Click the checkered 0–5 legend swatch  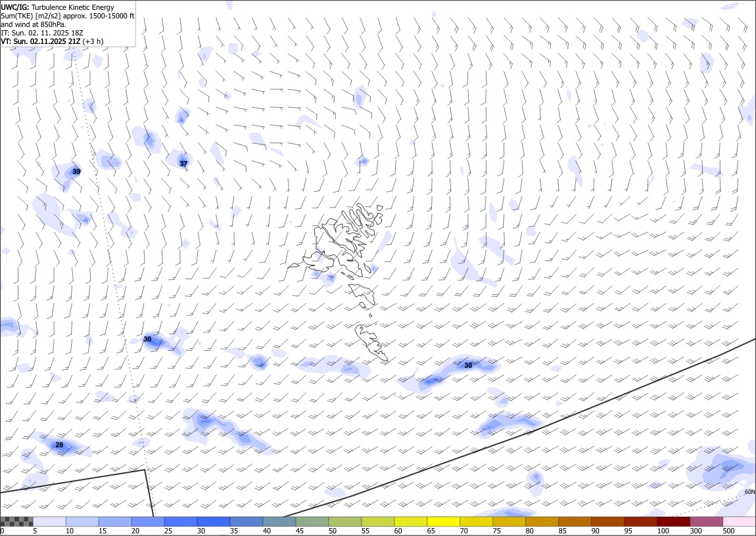[x=17, y=522]
